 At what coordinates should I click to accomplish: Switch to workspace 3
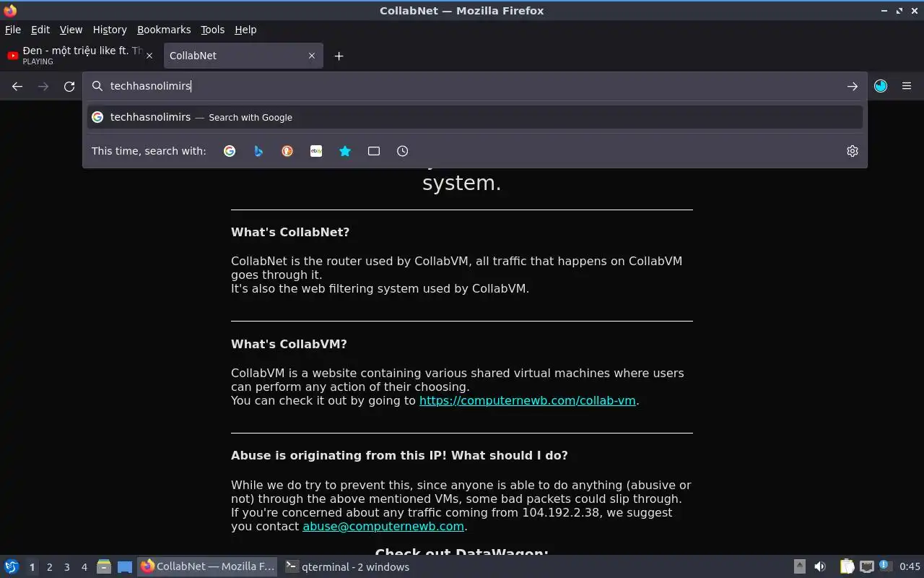click(x=66, y=567)
